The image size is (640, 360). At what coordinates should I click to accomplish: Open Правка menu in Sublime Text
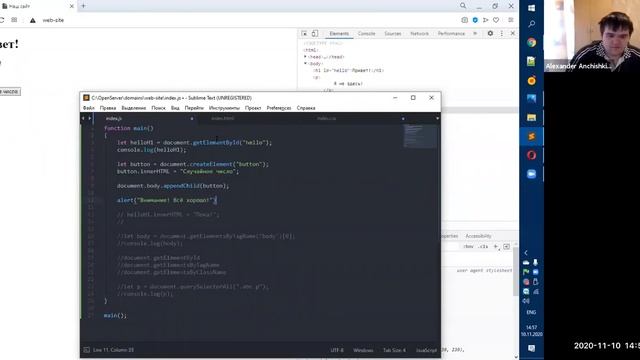coord(108,108)
